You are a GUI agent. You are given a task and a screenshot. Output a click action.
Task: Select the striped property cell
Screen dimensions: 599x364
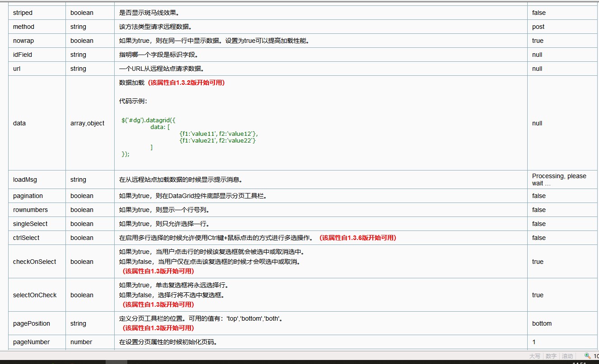point(22,13)
